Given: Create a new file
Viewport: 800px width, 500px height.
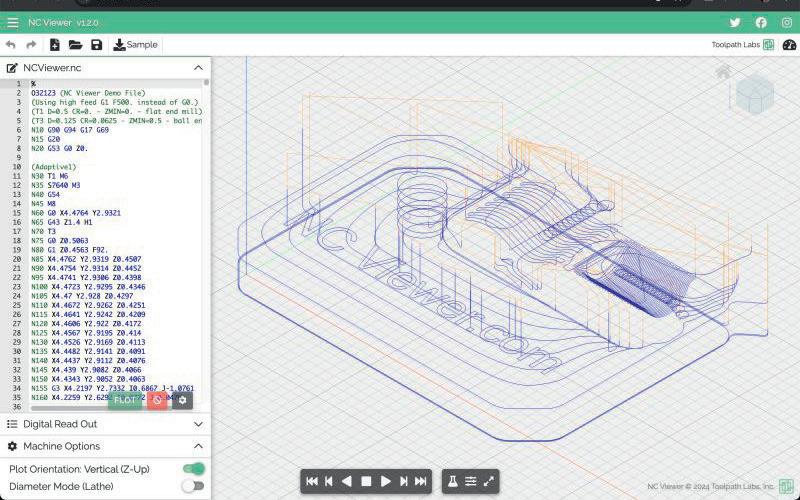Looking at the screenshot, I should (x=55, y=45).
